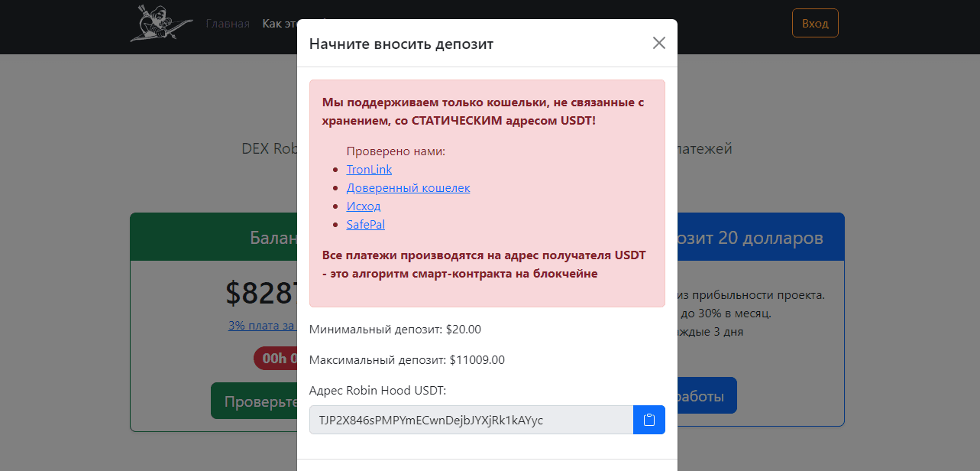Copy the Robin Hood USDT address

(x=649, y=420)
